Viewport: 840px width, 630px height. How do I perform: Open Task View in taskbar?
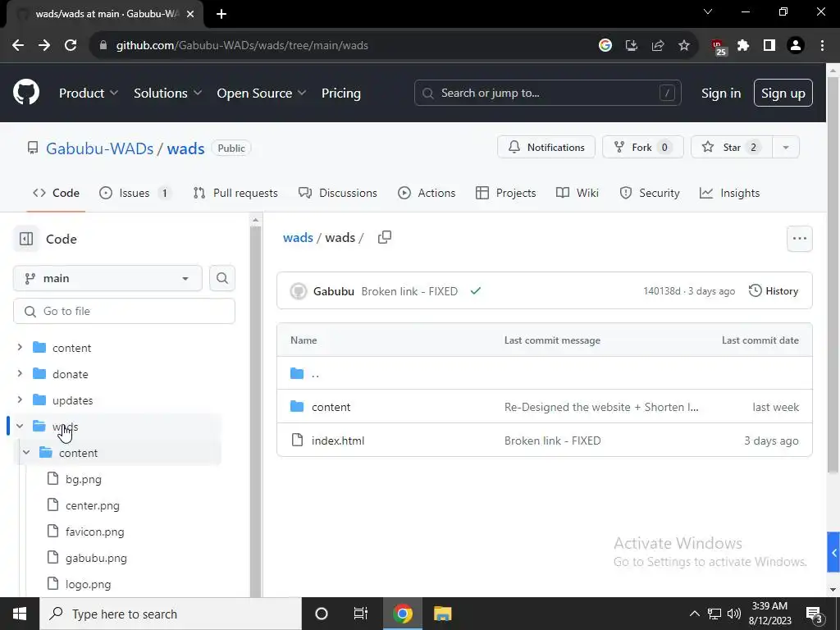click(x=361, y=614)
